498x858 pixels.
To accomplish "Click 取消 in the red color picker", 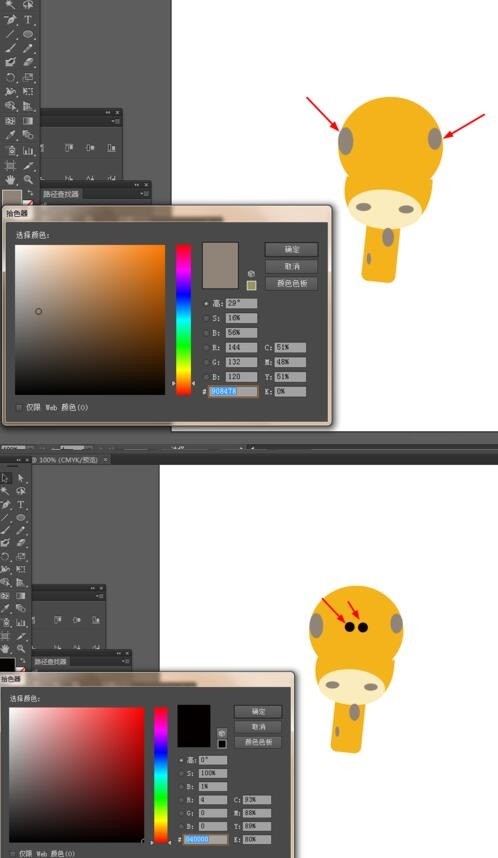I will [258, 726].
